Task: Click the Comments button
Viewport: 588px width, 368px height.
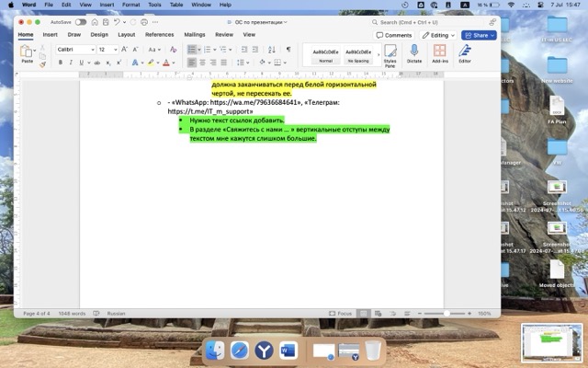Action: coord(394,35)
